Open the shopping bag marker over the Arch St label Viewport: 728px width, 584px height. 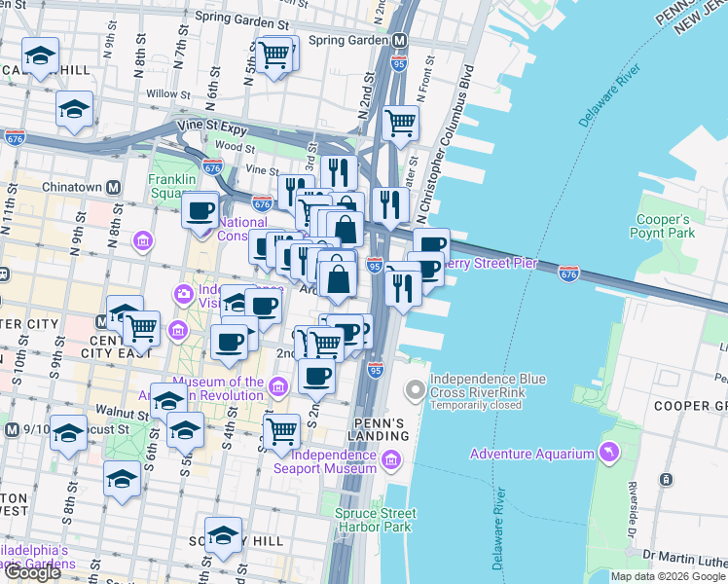tap(339, 281)
